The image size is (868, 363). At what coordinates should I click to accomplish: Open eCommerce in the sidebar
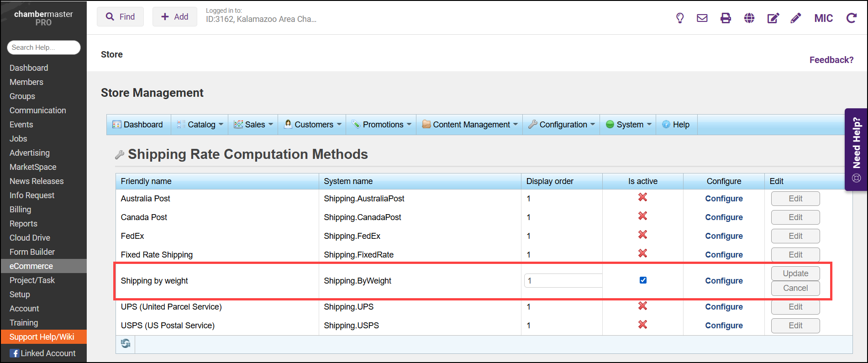click(31, 266)
